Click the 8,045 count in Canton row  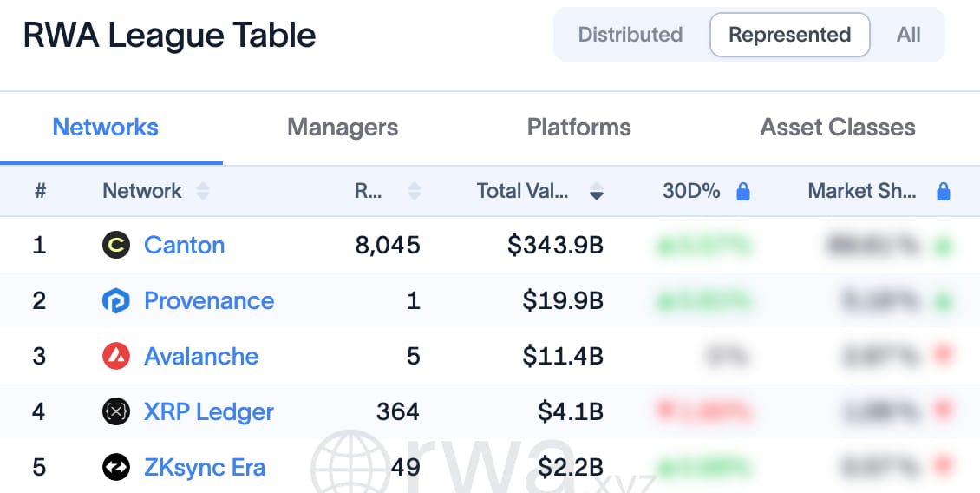point(388,245)
